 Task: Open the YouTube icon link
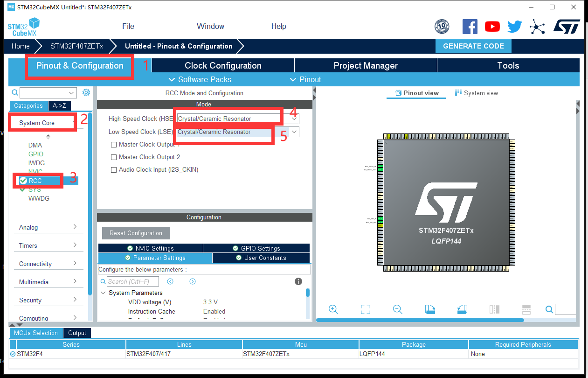pyautogui.click(x=492, y=27)
